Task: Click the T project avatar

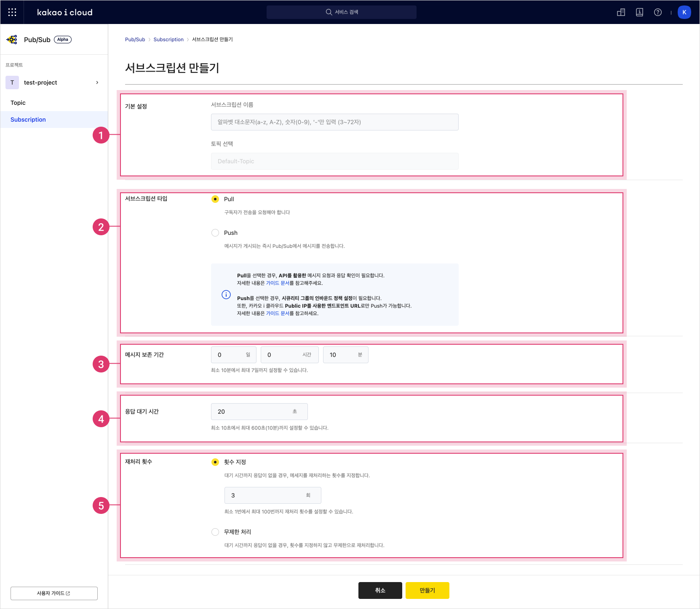Action: [x=12, y=82]
